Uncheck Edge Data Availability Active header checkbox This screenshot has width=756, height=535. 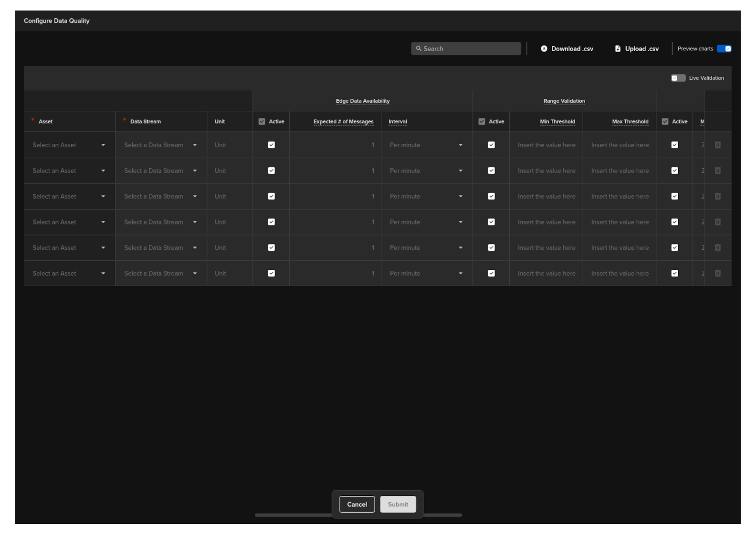(x=262, y=122)
